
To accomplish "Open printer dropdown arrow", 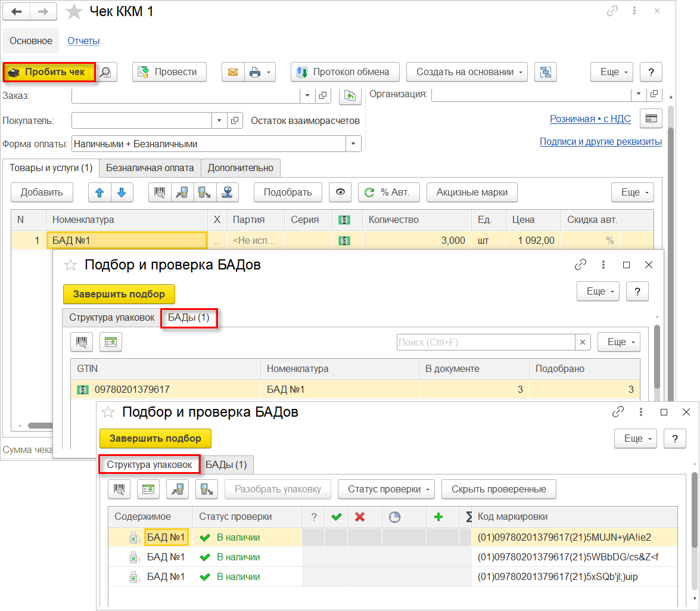I will tap(269, 72).
